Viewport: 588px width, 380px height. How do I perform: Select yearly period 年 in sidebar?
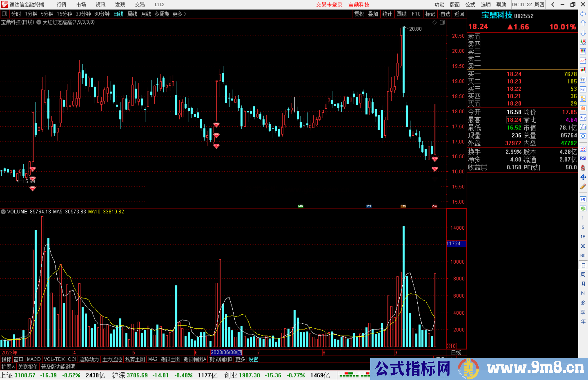583,321
